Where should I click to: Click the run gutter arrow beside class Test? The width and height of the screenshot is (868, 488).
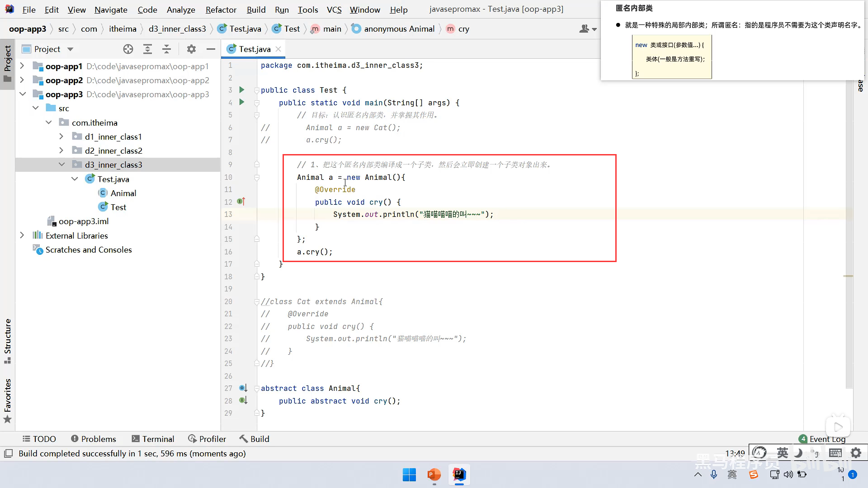pyautogui.click(x=242, y=90)
